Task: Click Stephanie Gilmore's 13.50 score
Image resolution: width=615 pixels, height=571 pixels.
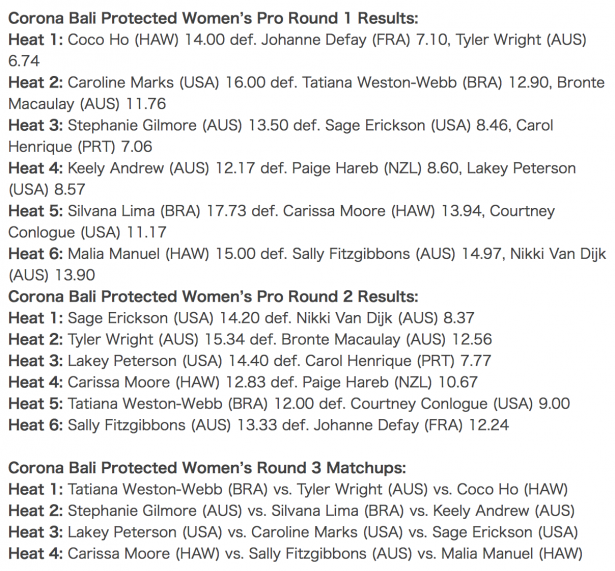Action: [x=268, y=125]
